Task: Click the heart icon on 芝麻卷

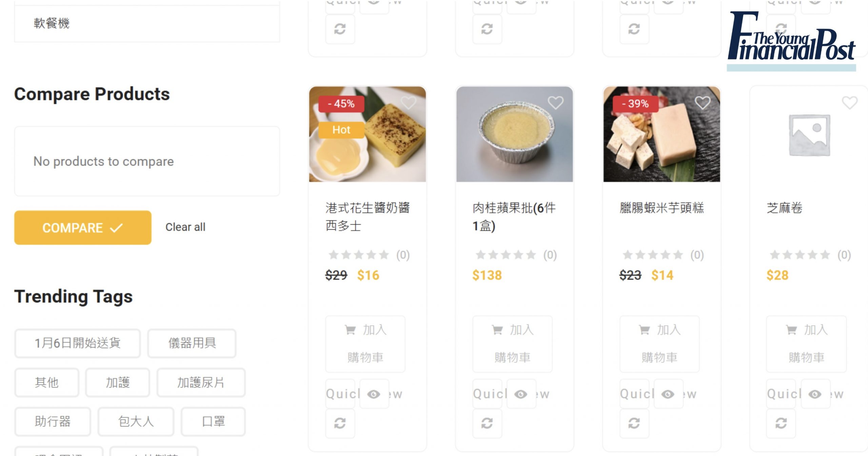Action: tap(850, 102)
